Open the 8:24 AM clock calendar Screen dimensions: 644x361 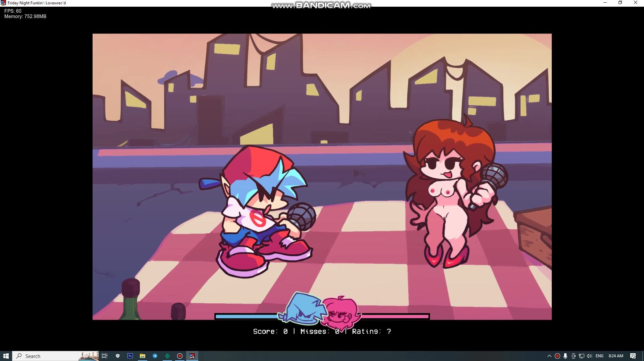[x=616, y=356]
